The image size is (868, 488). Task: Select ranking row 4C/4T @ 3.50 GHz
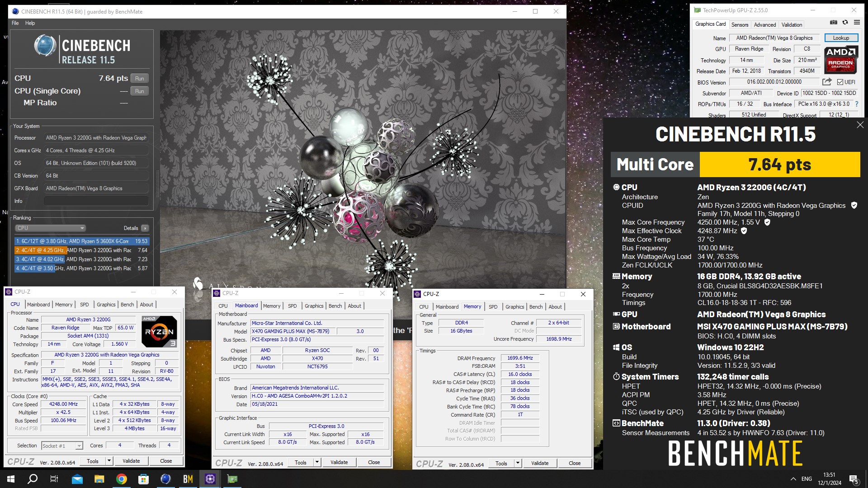82,268
